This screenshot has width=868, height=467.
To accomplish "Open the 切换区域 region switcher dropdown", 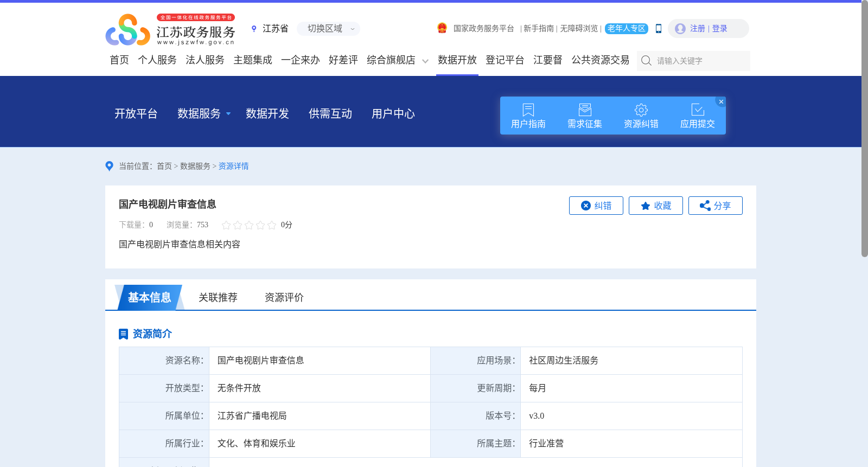I will click(x=329, y=29).
